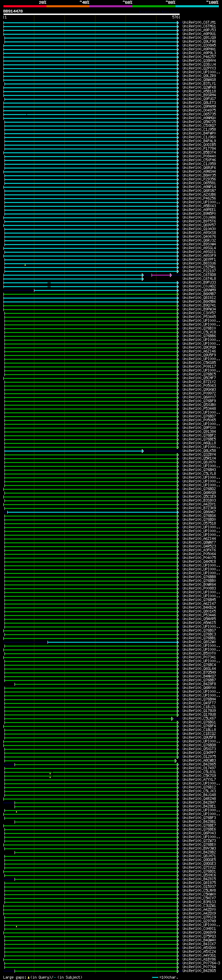Click label UniRef100_Q8VWM9
222x980 pixels.
(x=199, y=290)
